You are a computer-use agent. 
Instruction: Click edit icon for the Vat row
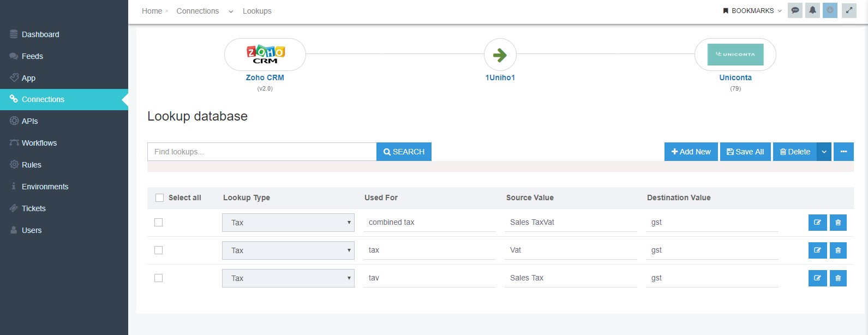pos(817,250)
